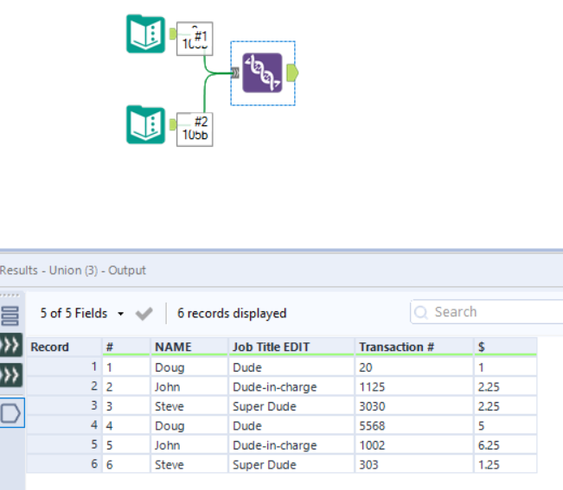Click transaction value 3030
The height and width of the screenshot is (490, 563).
coord(414,406)
